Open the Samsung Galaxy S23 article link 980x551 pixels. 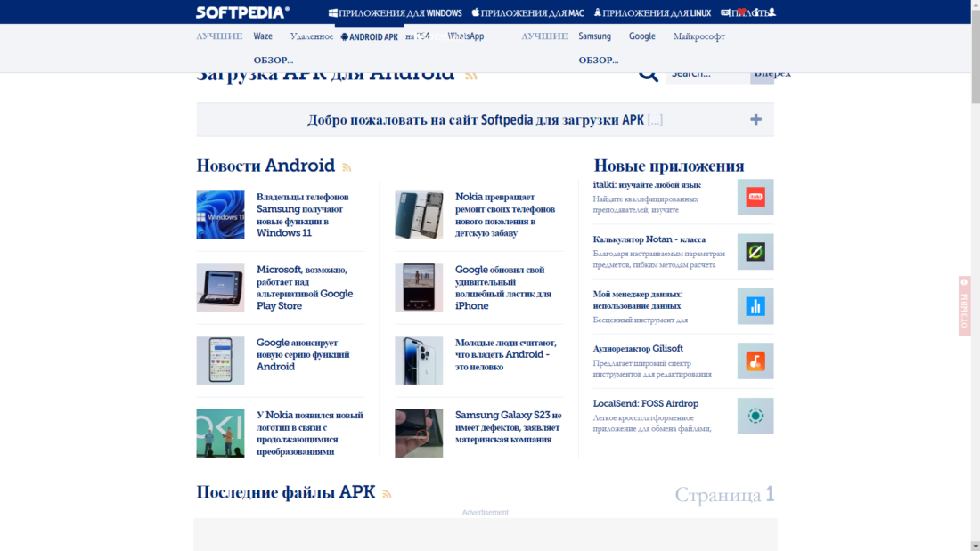[506, 426]
